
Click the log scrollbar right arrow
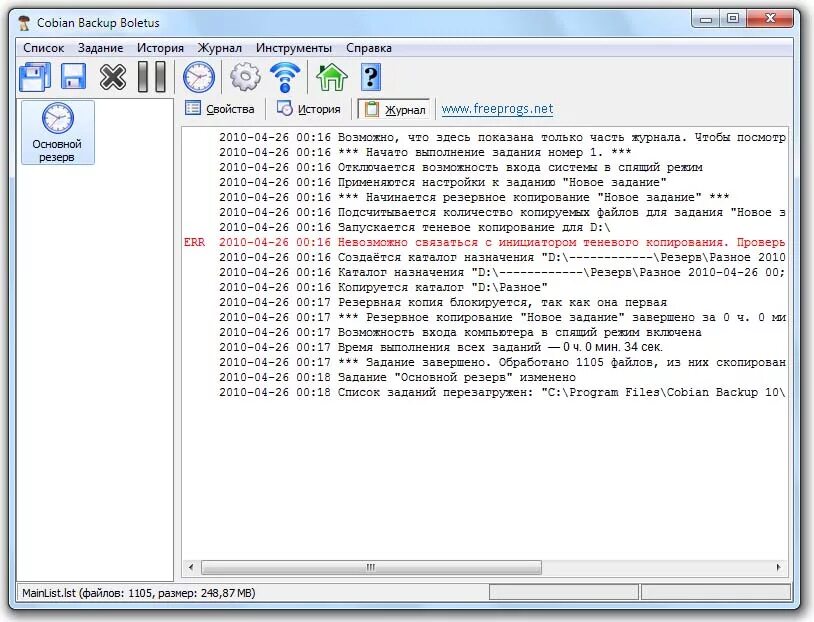778,567
